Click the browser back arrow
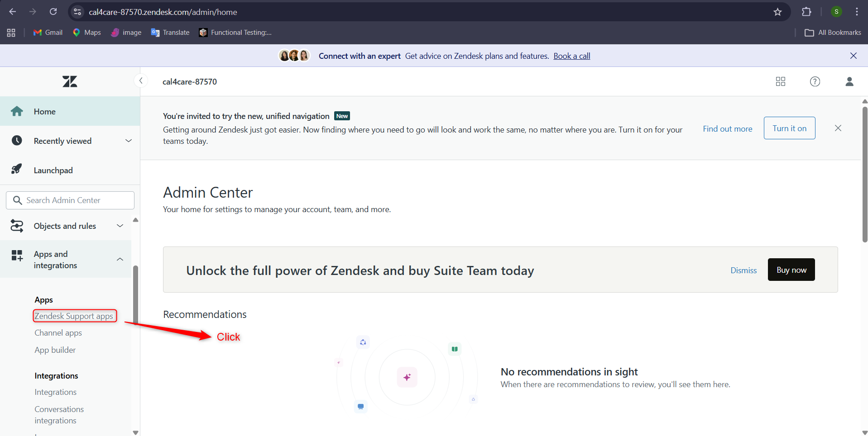 click(13, 12)
